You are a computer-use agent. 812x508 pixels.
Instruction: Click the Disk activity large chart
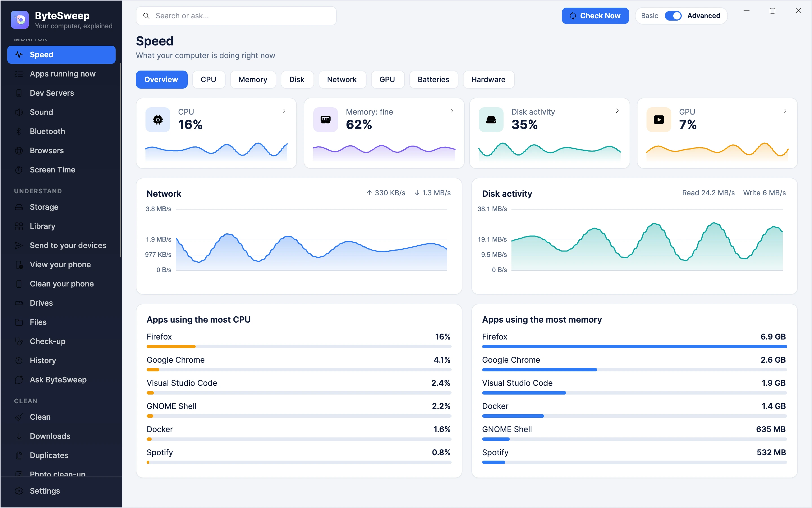(646, 240)
